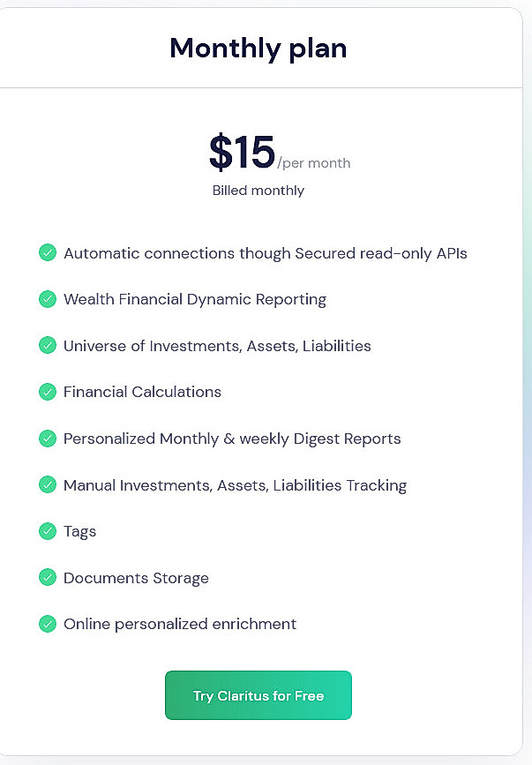Click the checkmark for Personalized Monthly Digest Reports
This screenshot has width=532, height=765.
(48, 439)
